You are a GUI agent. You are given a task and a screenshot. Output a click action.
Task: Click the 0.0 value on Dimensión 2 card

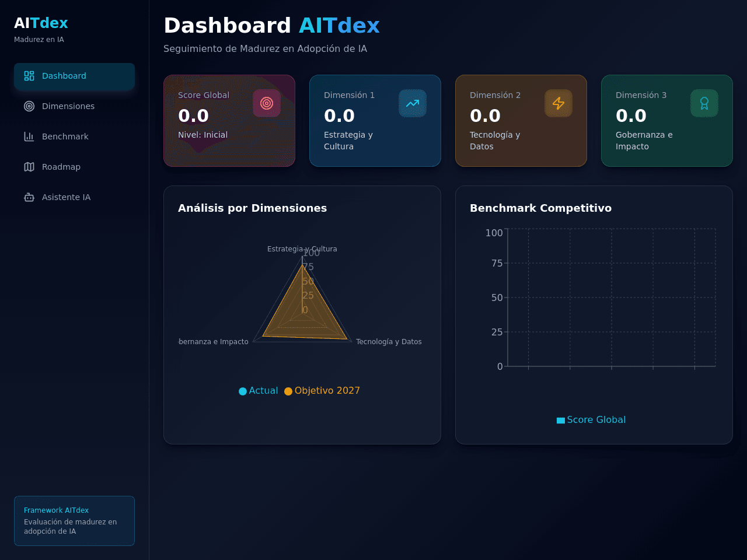point(485,116)
